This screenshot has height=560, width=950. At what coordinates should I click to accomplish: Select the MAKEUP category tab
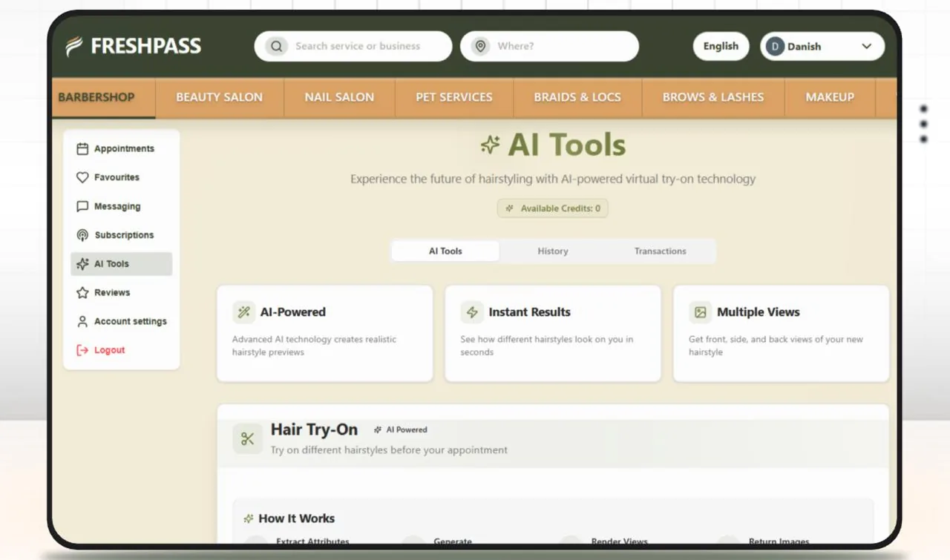pos(830,98)
